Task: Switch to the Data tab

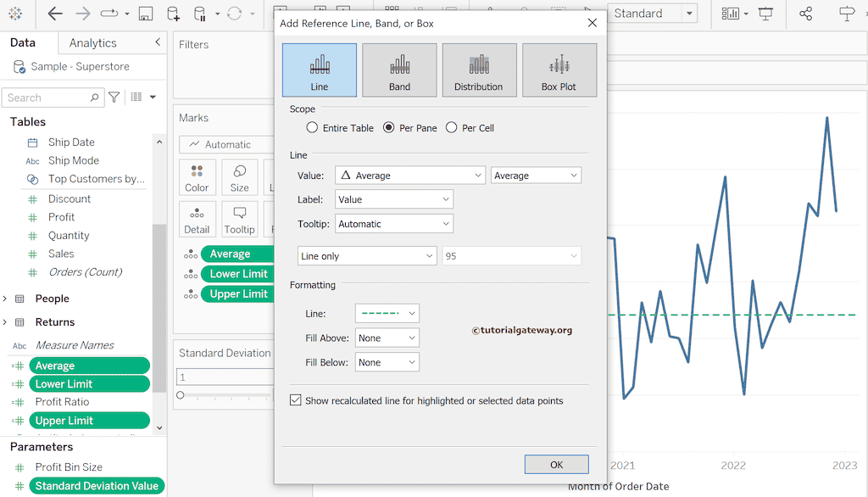Action: pos(23,42)
